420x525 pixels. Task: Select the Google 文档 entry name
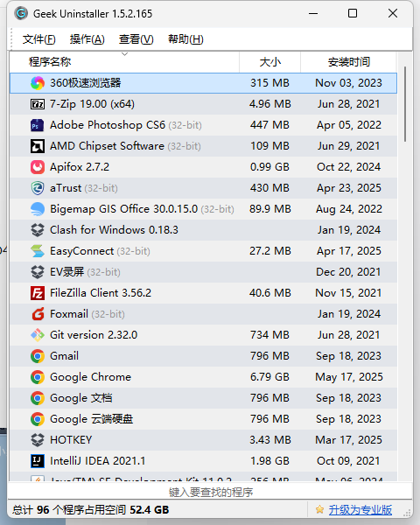(81, 398)
